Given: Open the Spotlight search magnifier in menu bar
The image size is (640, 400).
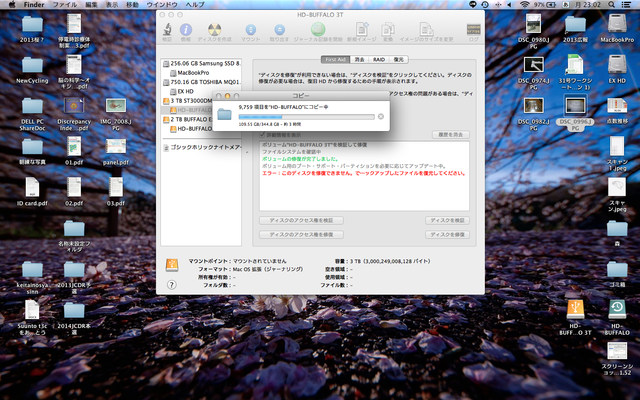Looking at the screenshot, I should point(611,4).
